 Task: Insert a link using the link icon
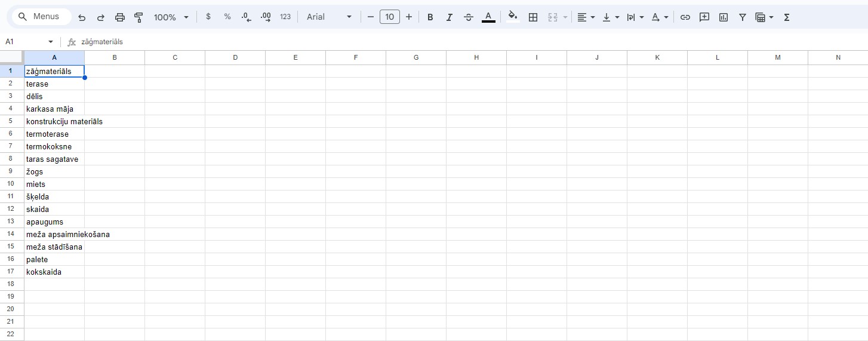pos(685,17)
